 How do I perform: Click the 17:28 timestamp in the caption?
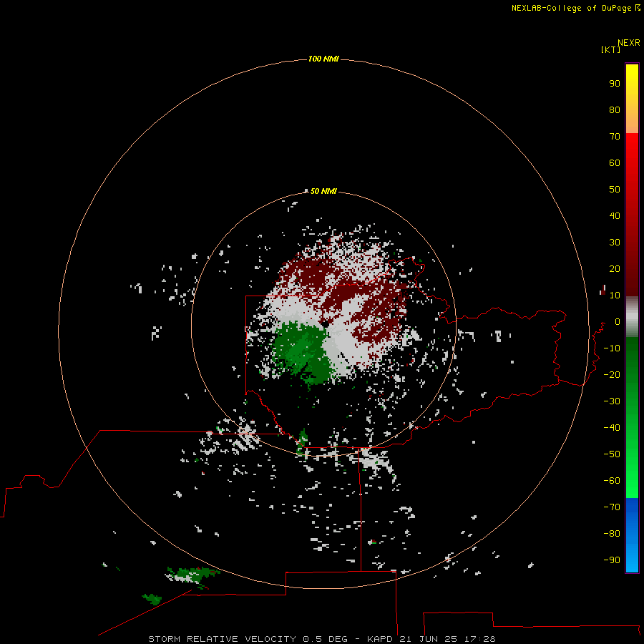(x=479, y=639)
